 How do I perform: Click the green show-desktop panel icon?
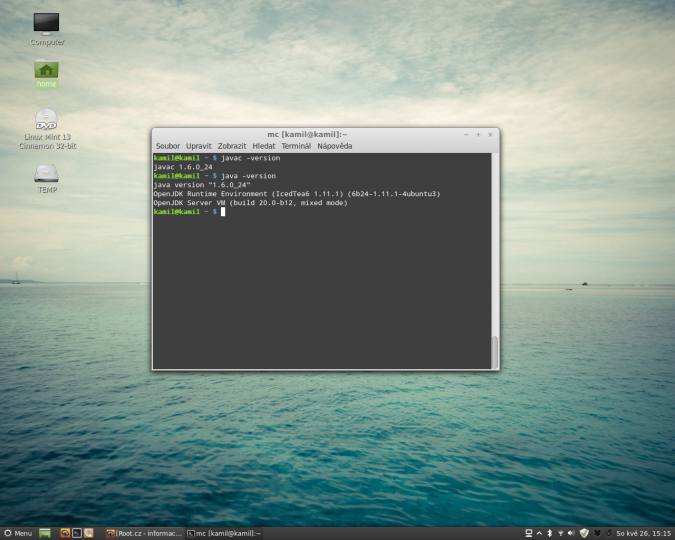coord(45,534)
